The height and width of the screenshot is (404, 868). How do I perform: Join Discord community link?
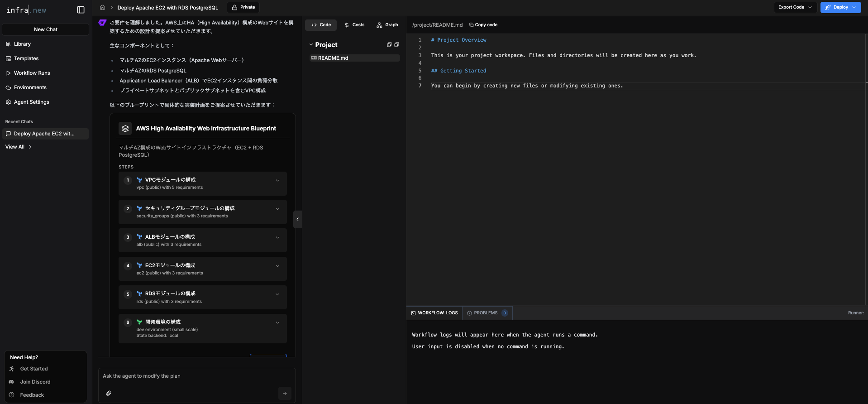35,382
